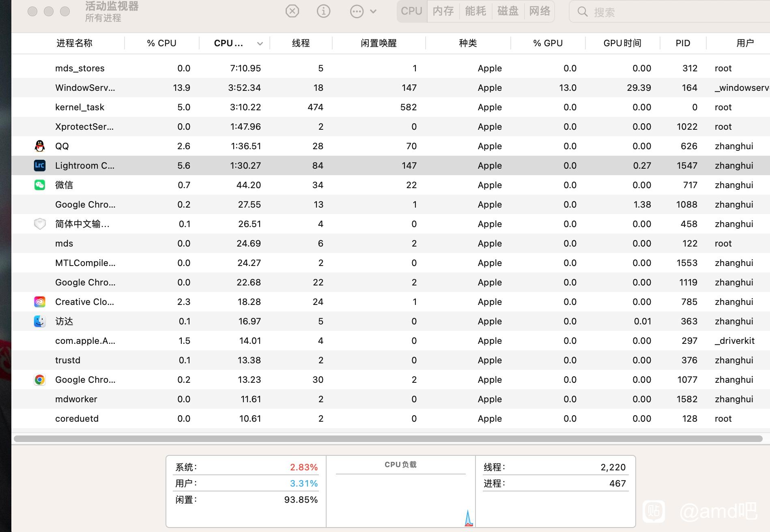Select the kernel_task process name
The width and height of the screenshot is (770, 532).
(80, 107)
